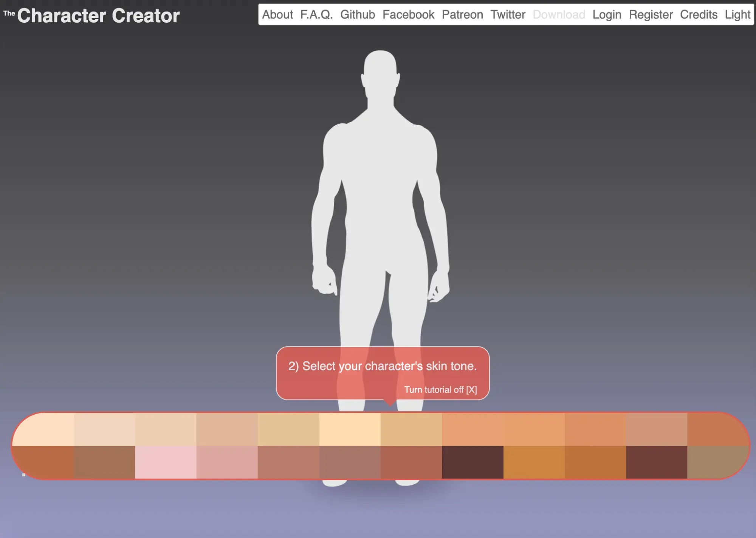Screen dimensions: 756x538
Task: Open the Patreon page
Action: point(463,14)
